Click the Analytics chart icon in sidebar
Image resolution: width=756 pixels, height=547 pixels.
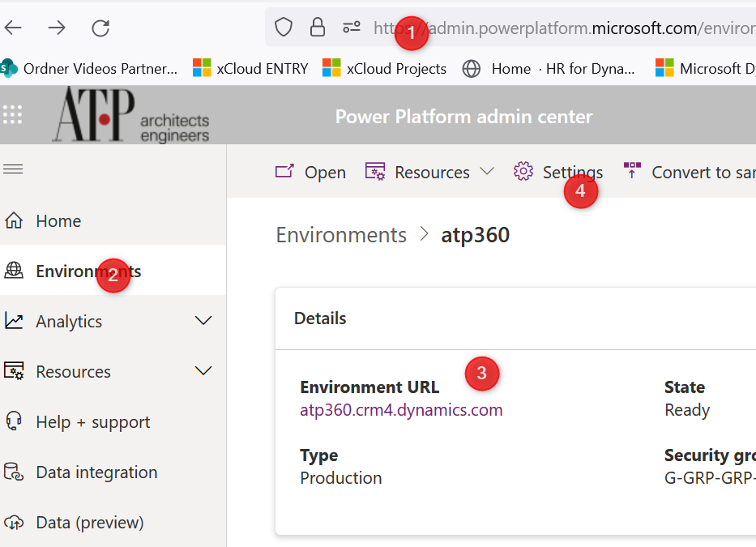pyautogui.click(x=14, y=321)
